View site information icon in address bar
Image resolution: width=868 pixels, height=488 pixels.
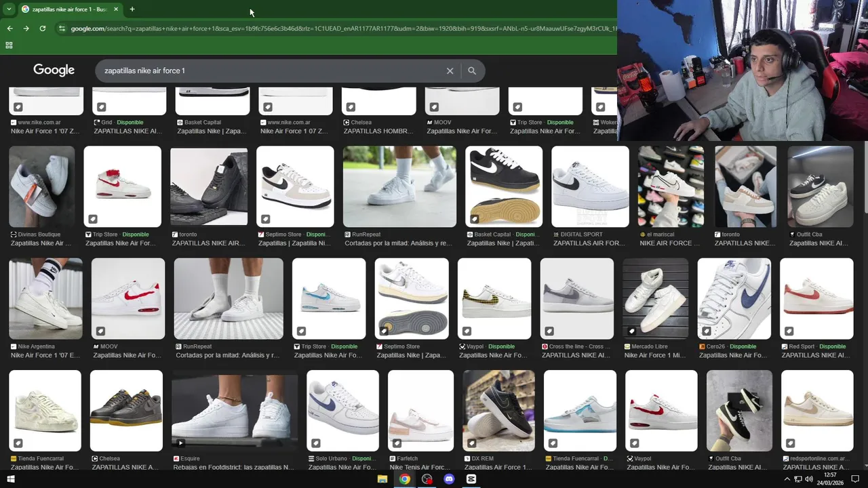[x=62, y=28]
